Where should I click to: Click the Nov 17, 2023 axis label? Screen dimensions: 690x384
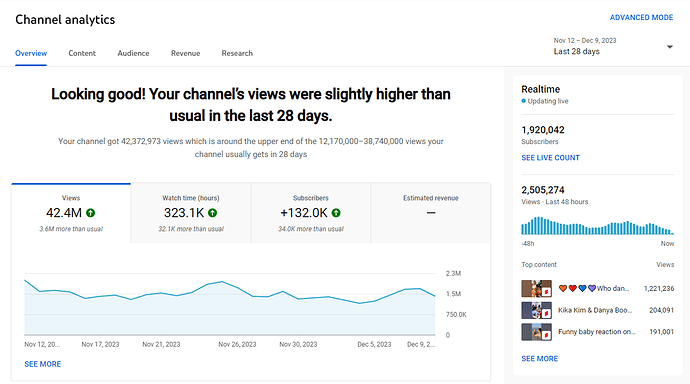pyautogui.click(x=100, y=344)
